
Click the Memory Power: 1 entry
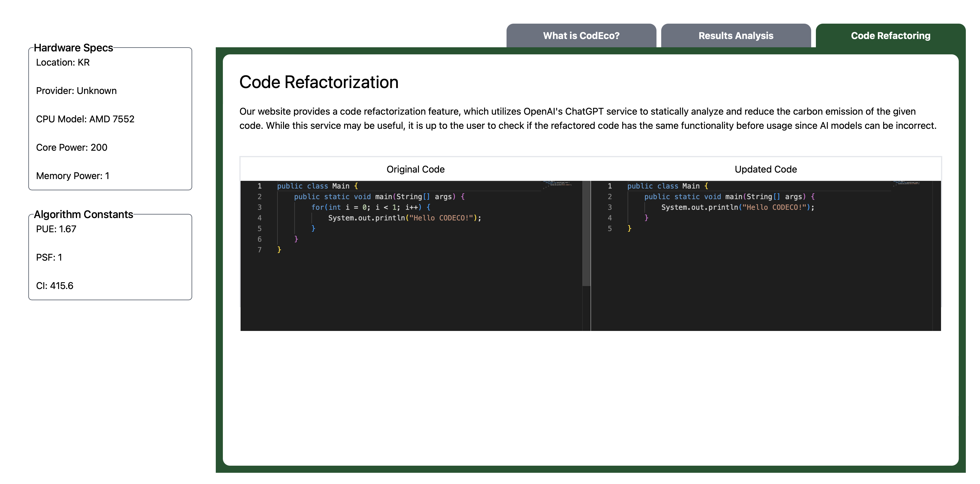(x=73, y=176)
